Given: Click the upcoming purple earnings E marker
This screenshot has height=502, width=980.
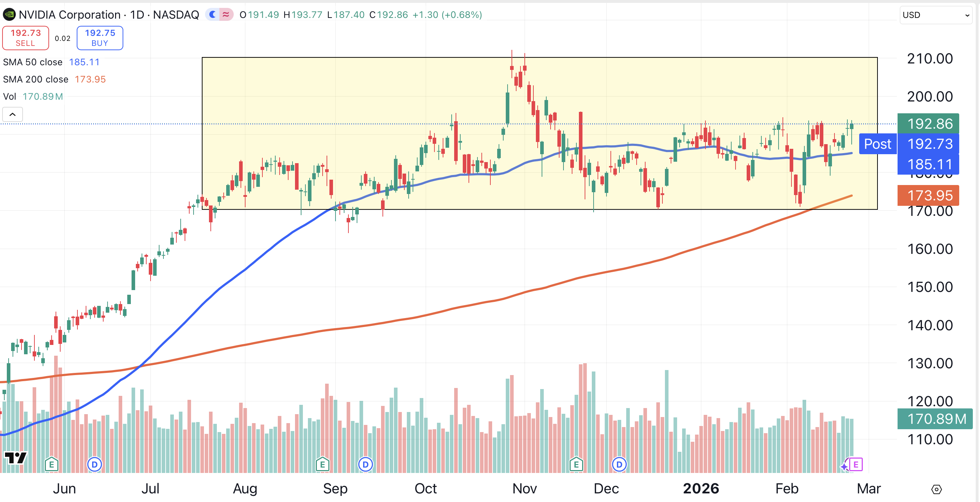Looking at the screenshot, I should [856, 464].
